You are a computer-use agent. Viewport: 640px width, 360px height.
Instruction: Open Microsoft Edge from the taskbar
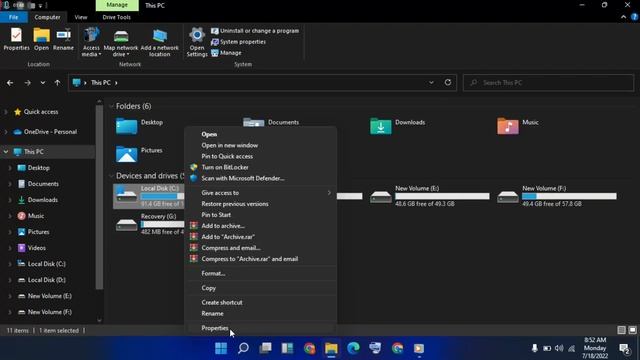point(353,348)
